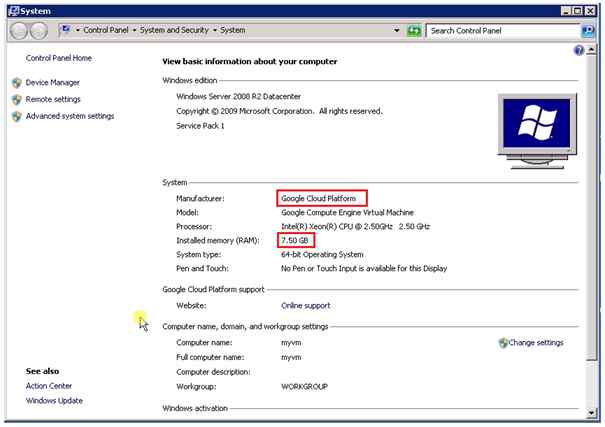Click the System window title bar icon
The height and width of the screenshot is (427, 605).
[14, 11]
